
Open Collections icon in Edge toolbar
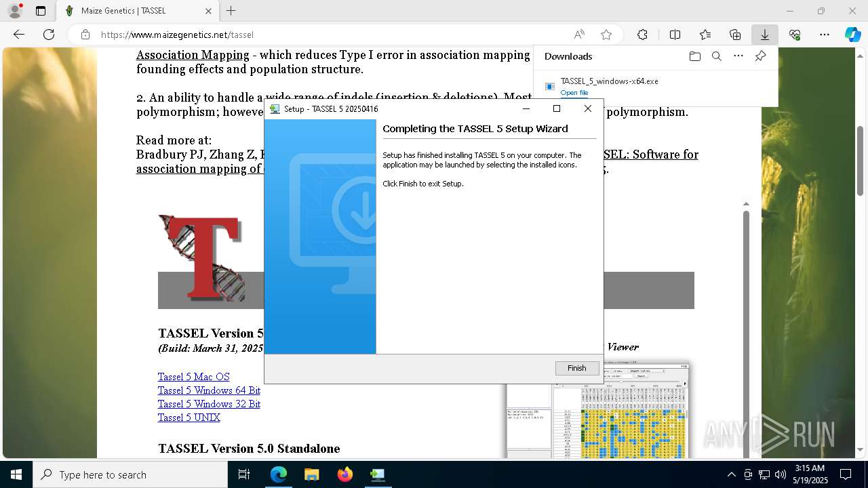[735, 35]
